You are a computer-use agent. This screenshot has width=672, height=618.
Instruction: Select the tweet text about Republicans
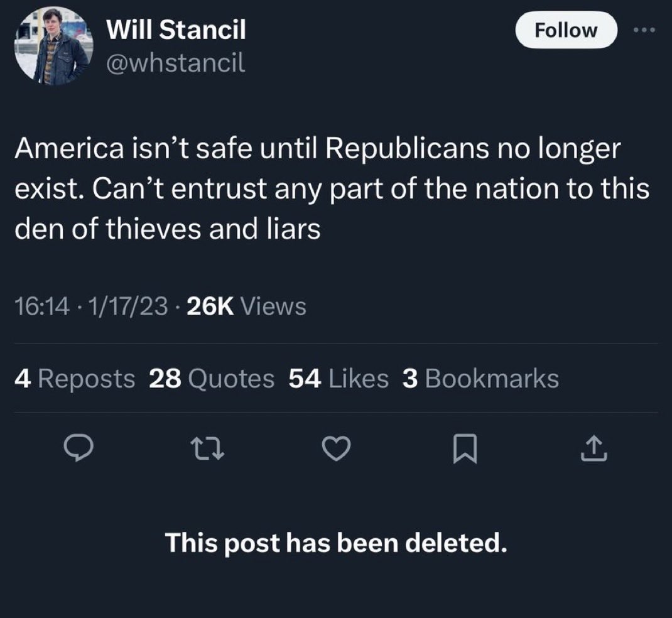[x=332, y=188]
